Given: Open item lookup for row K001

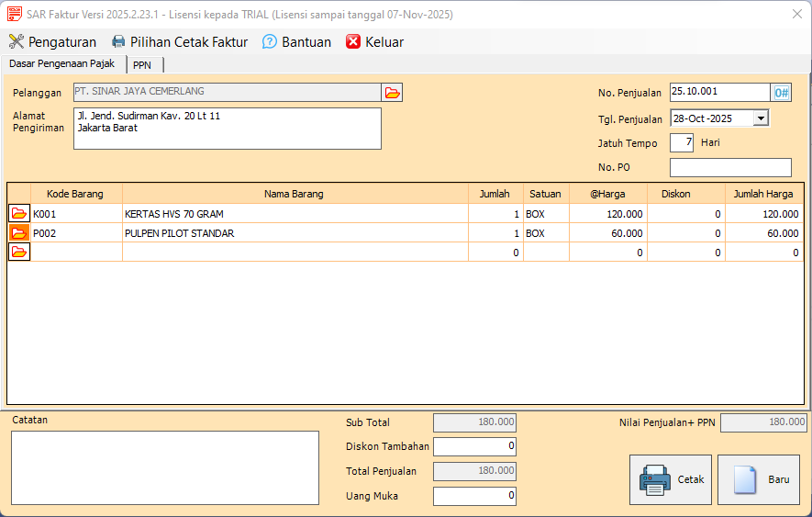Looking at the screenshot, I should coord(19,214).
